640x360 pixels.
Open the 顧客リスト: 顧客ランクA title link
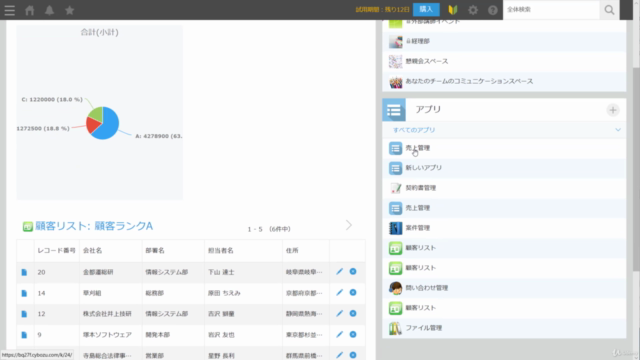(94, 226)
